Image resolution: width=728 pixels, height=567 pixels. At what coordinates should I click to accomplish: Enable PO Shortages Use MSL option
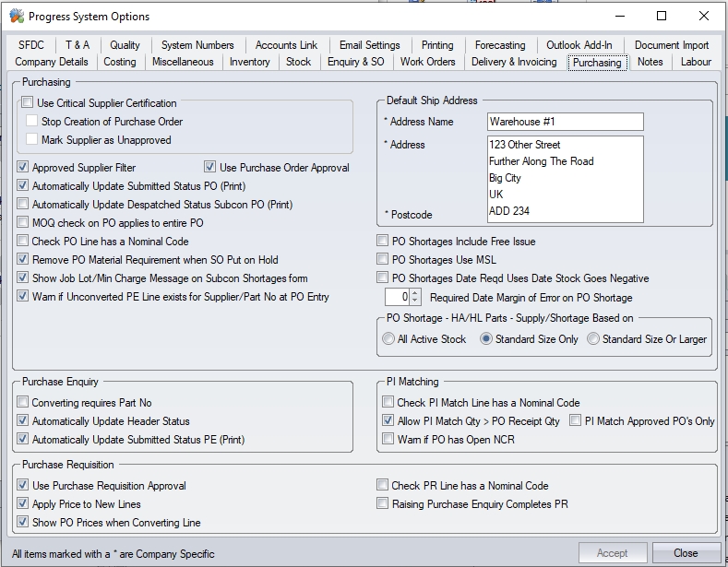coord(383,260)
